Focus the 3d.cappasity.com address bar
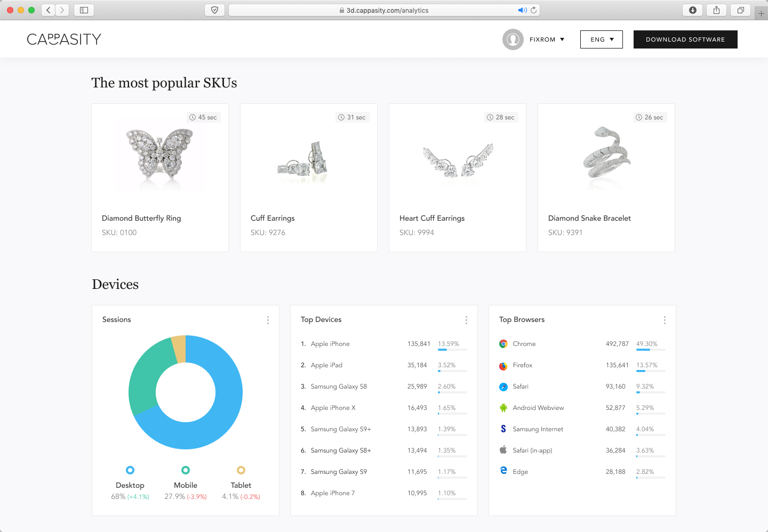768x532 pixels. tap(385, 10)
